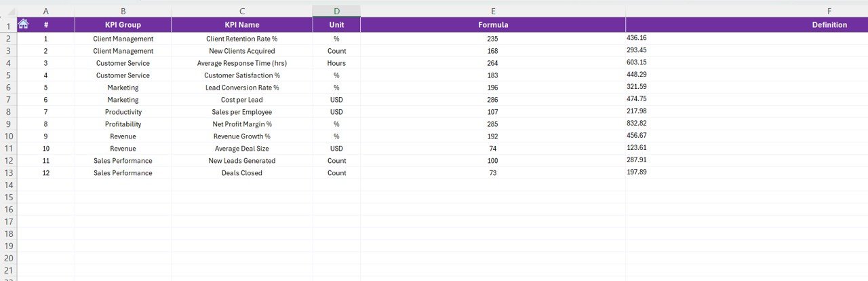Click the formula value 264 cell

click(492, 63)
